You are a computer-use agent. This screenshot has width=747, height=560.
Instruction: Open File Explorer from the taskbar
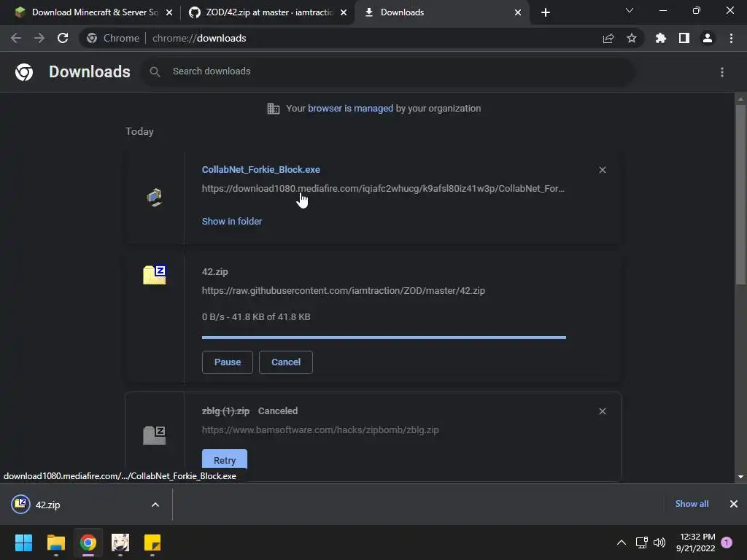(x=55, y=542)
